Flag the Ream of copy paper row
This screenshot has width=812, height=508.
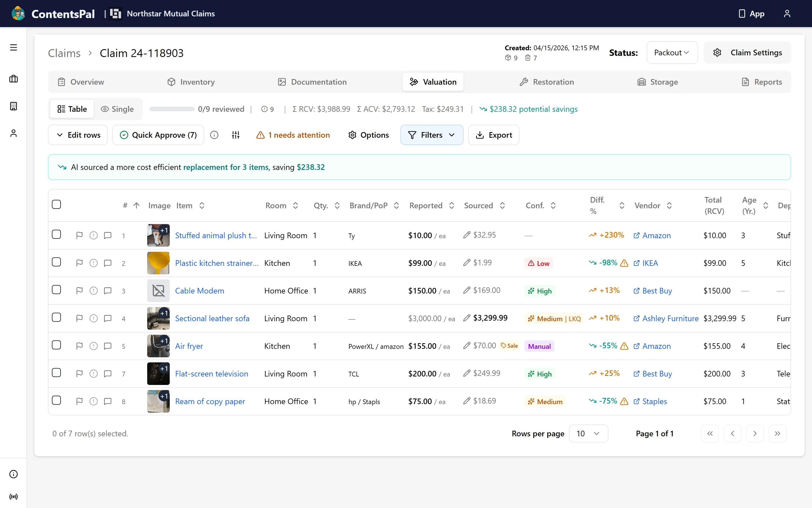pos(80,401)
